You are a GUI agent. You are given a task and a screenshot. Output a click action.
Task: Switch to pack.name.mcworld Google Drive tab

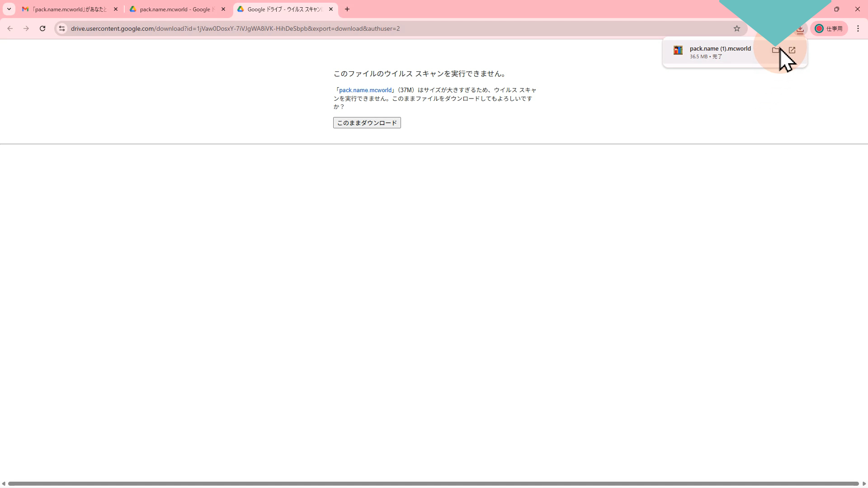(174, 9)
